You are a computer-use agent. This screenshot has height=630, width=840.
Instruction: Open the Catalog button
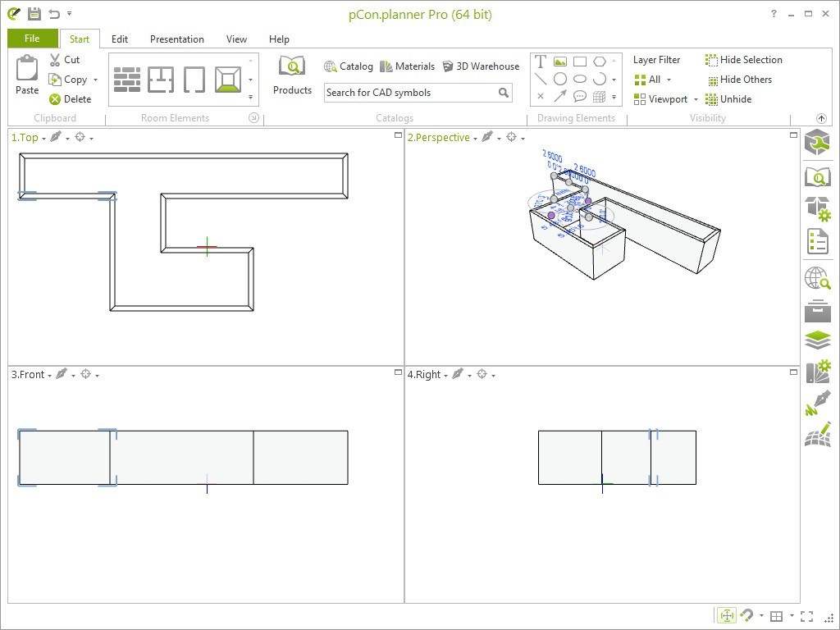(348, 66)
